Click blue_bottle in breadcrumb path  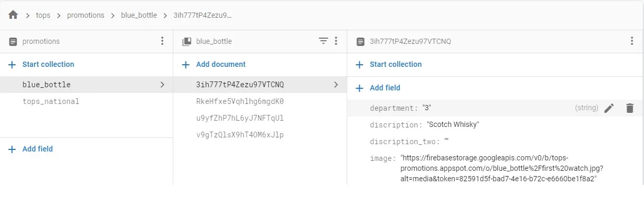139,15
